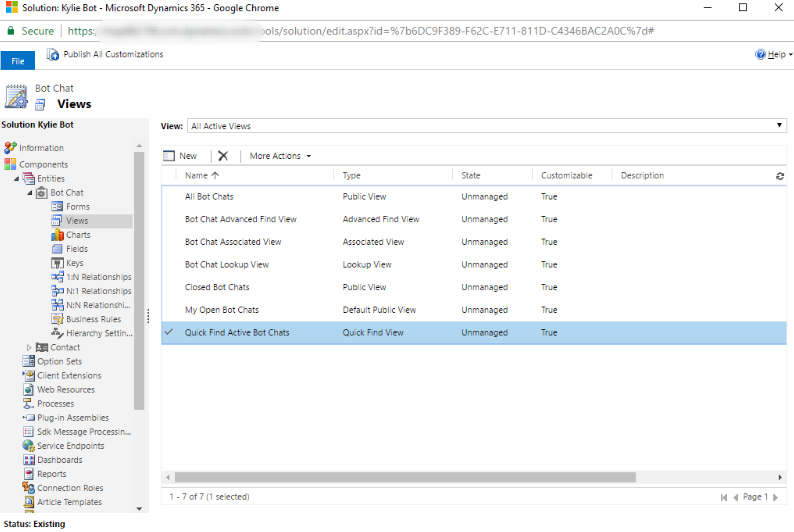Open Components node icon

[x=10, y=164]
